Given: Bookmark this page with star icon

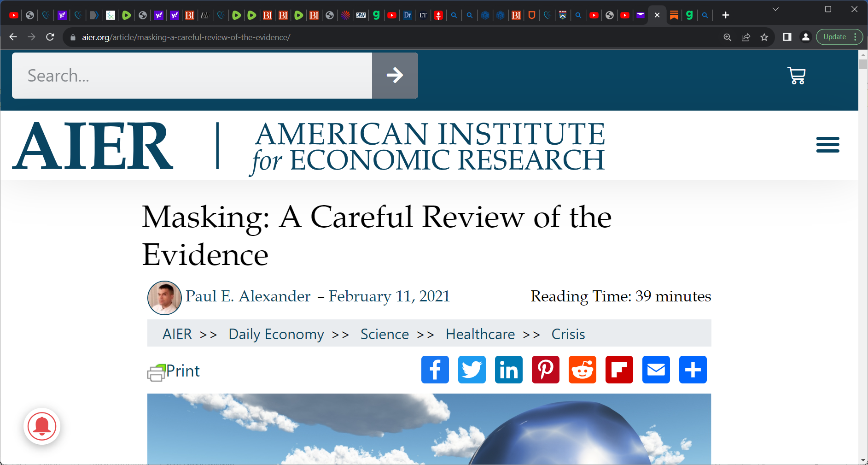Looking at the screenshot, I should point(764,37).
